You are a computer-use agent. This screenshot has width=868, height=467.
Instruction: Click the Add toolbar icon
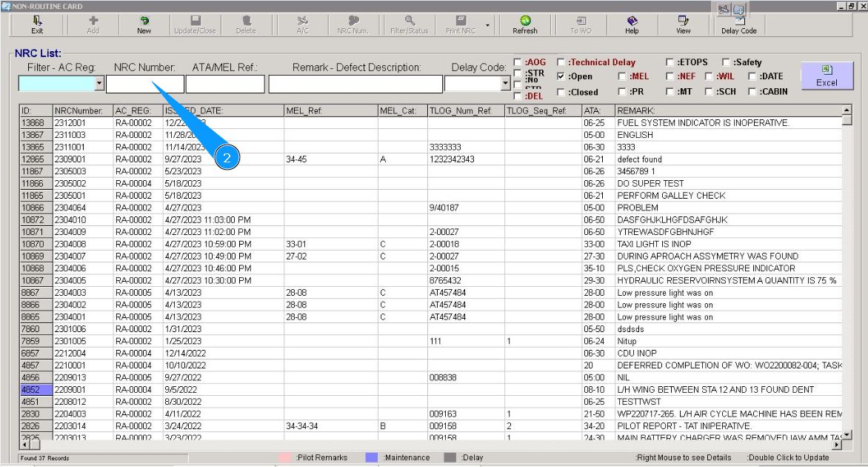pyautogui.click(x=93, y=25)
